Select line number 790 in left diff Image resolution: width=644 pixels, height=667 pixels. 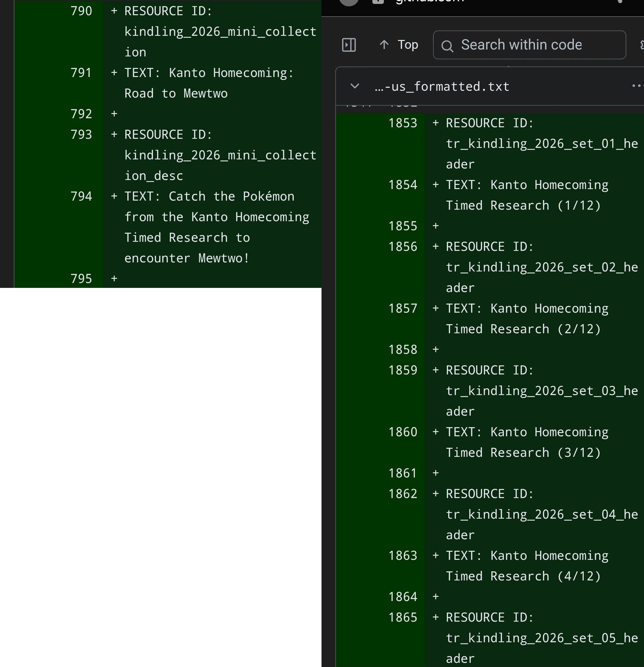tap(81, 11)
